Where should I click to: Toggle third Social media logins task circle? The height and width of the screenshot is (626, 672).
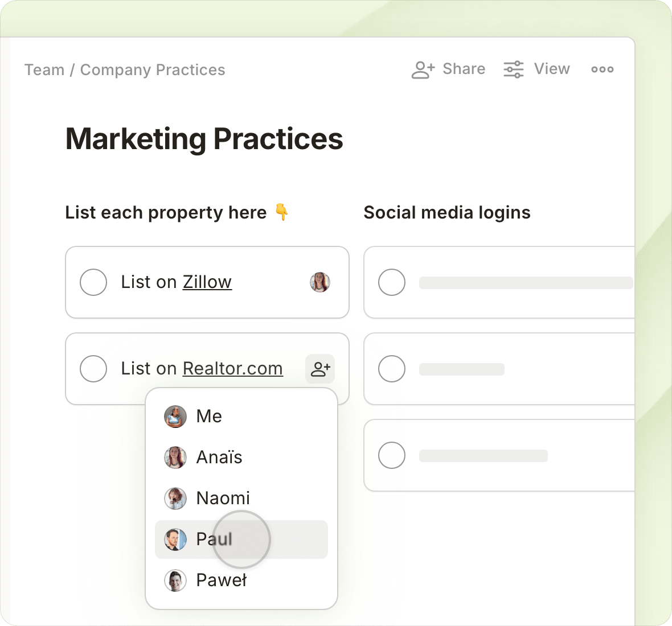click(x=392, y=455)
